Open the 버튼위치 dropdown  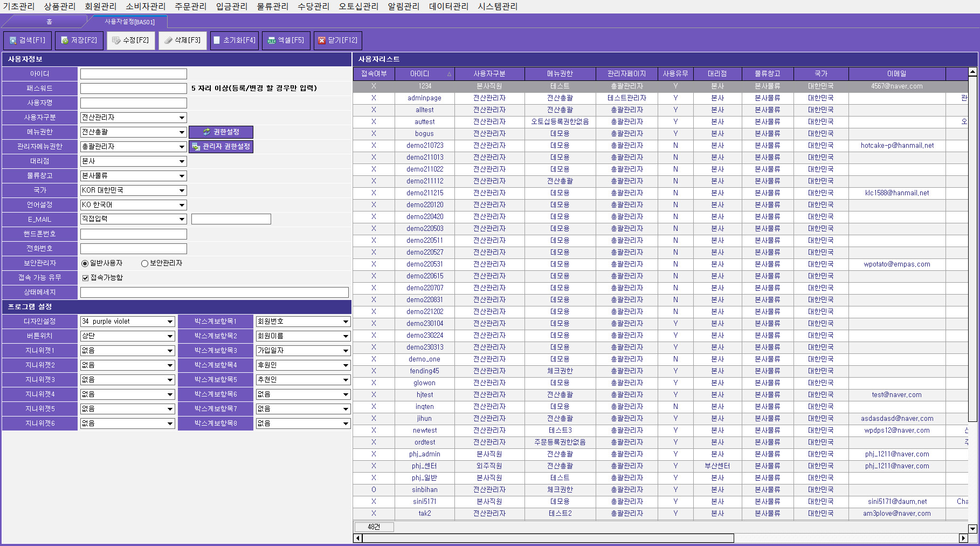point(170,336)
